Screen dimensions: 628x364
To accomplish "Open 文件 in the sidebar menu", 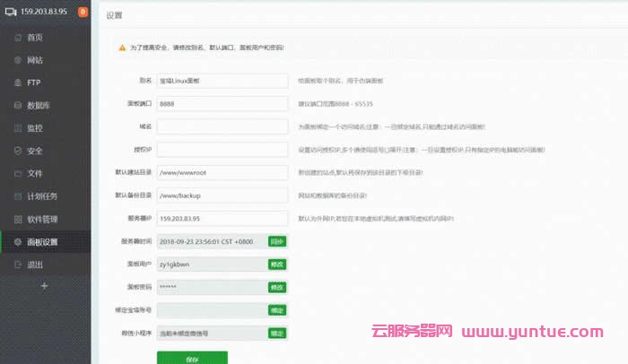I will pos(35,174).
